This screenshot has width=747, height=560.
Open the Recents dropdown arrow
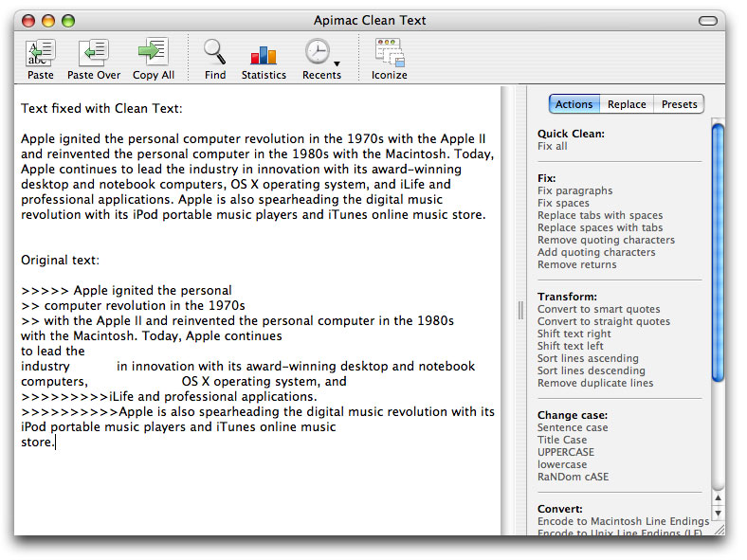[337, 63]
